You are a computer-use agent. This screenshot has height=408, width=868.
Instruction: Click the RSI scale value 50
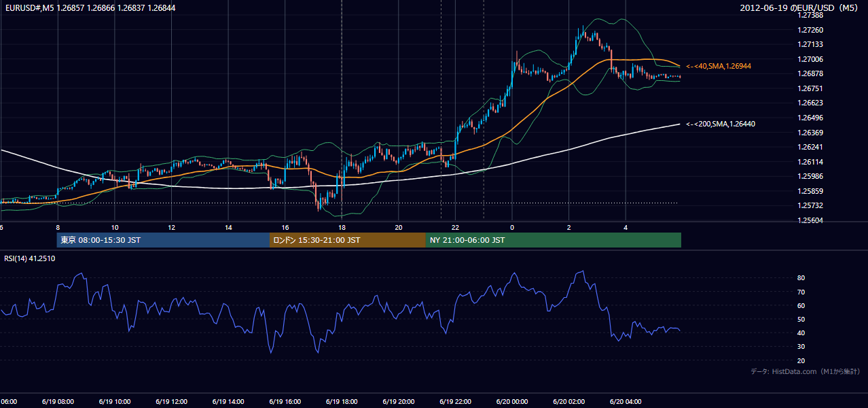(801, 319)
